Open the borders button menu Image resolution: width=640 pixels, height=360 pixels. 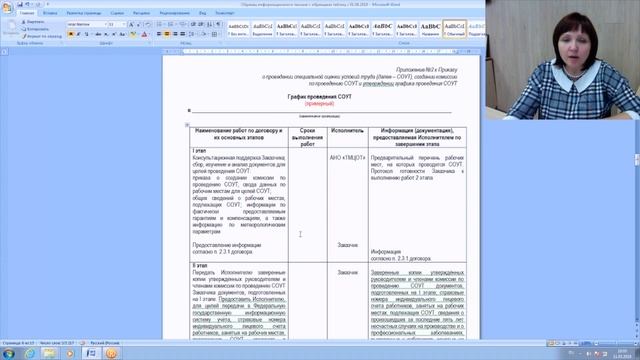215,34
